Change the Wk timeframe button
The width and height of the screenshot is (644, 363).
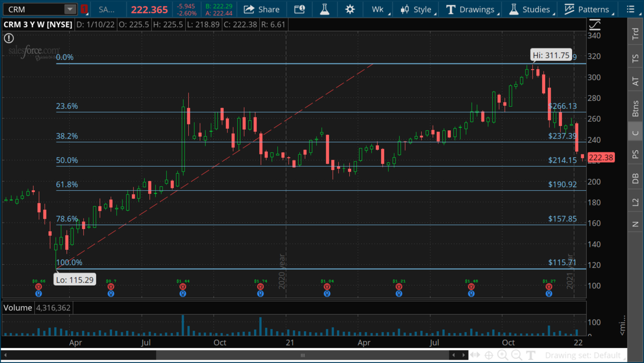(x=378, y=9)
